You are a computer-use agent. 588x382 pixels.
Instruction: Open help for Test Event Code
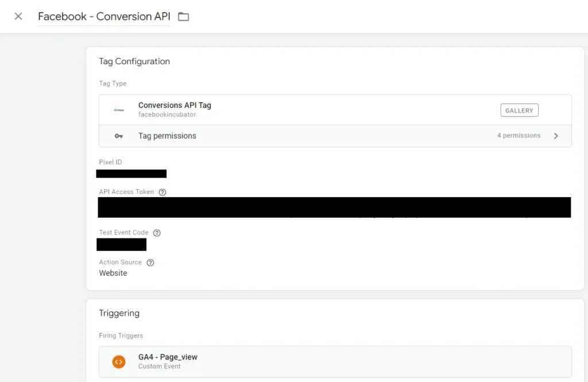tap(157, 233)
